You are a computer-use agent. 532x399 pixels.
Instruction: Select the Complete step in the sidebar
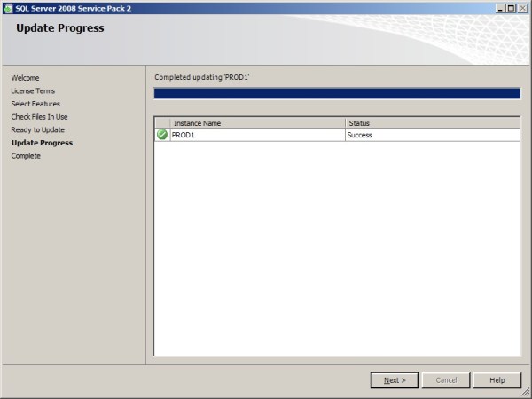26,156
